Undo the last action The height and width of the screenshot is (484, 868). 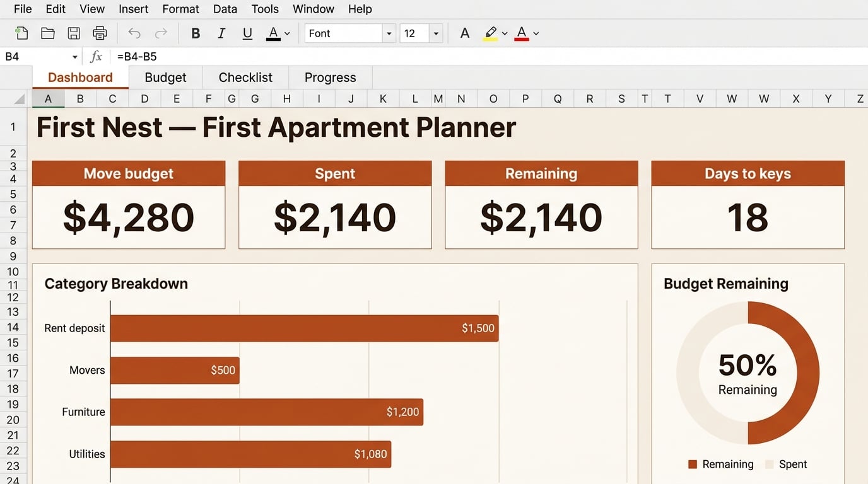point(134,33)
